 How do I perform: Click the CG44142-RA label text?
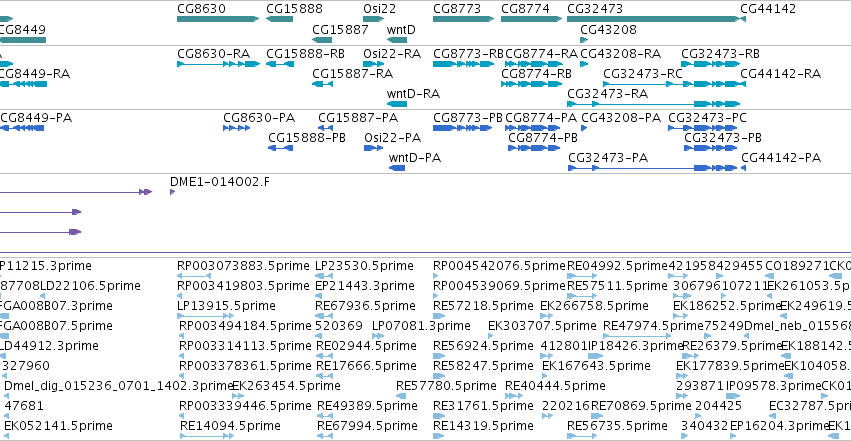tap(780, 74)
